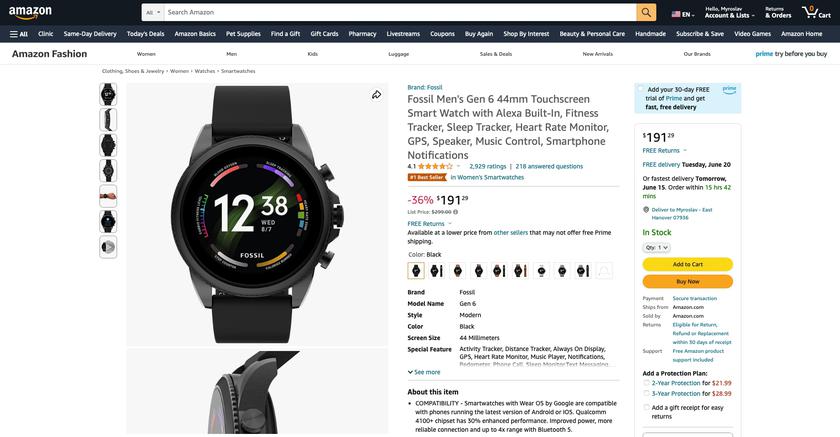
Task: Click the location pin for delivery address
Action: click(x=646, y=210)
